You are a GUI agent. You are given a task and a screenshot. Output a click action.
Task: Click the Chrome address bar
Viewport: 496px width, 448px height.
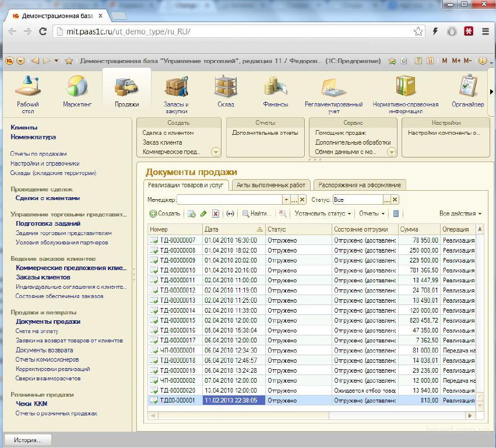click(233, 32)
